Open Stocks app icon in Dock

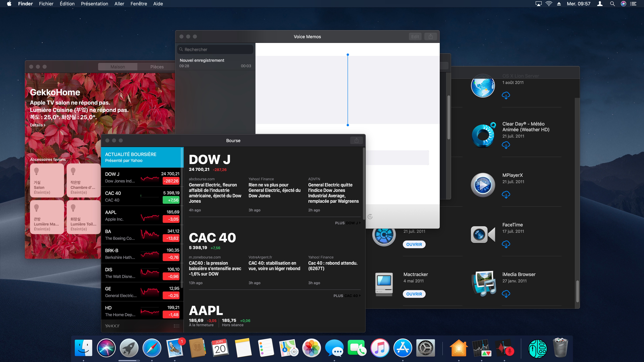click(x=481, y=348)
